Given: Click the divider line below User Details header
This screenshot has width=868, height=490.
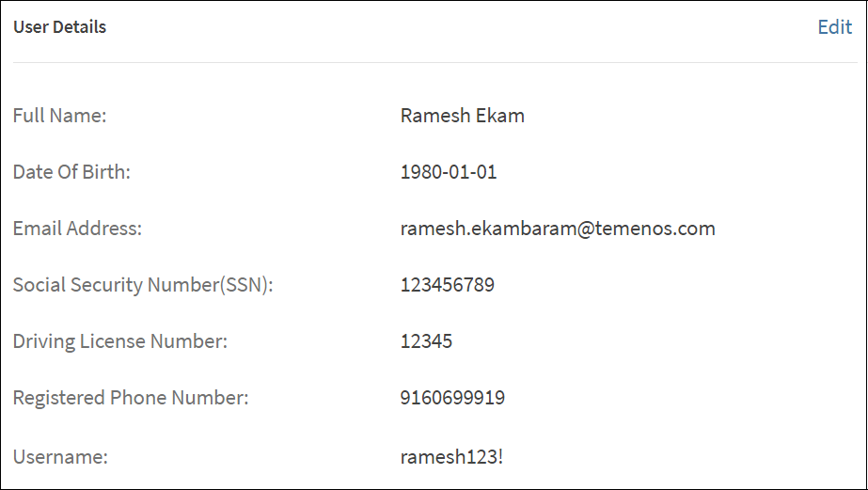Looking at the screenshot, I should [x=433, y=62].
